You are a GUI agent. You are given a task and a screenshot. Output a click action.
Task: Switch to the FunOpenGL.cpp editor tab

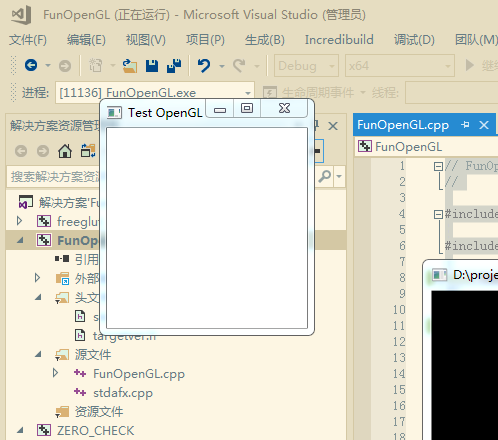click(403, 125)
